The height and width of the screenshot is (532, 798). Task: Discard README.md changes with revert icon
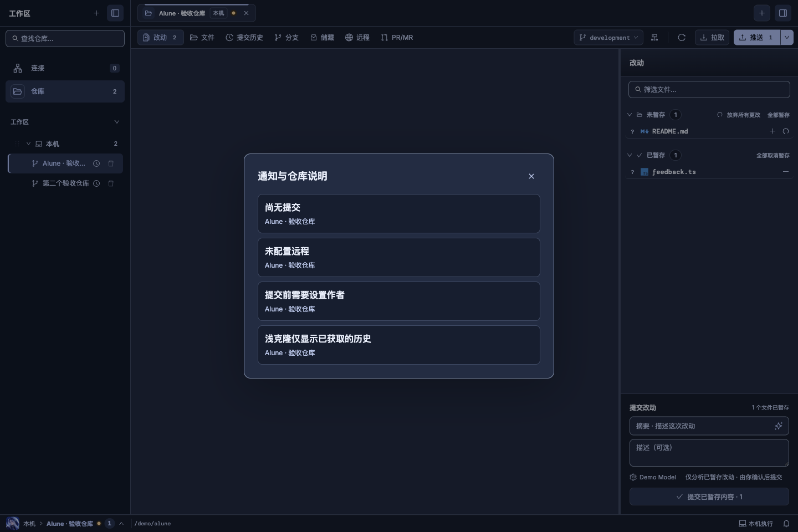click(786, 131)
